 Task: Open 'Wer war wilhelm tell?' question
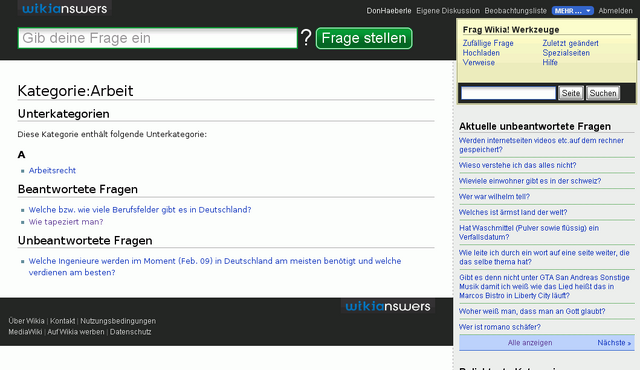click(x=494, y=197)
